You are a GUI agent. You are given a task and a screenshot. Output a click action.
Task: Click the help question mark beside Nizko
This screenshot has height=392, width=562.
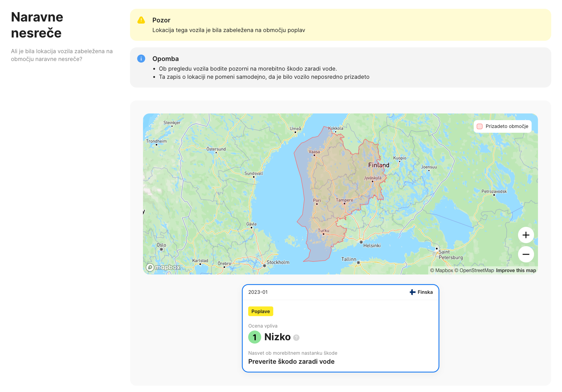pyautogui.click(x=296, y=338)
